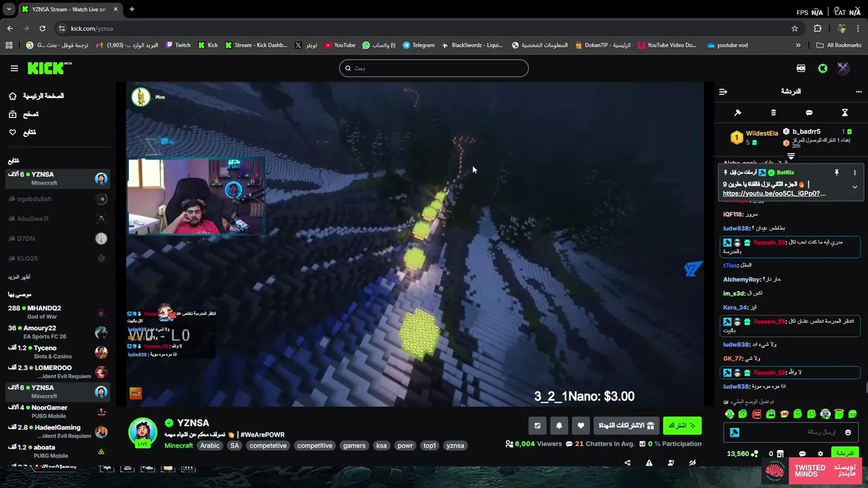
Task: Open chat settings gear icon
Action: (821, 454)
